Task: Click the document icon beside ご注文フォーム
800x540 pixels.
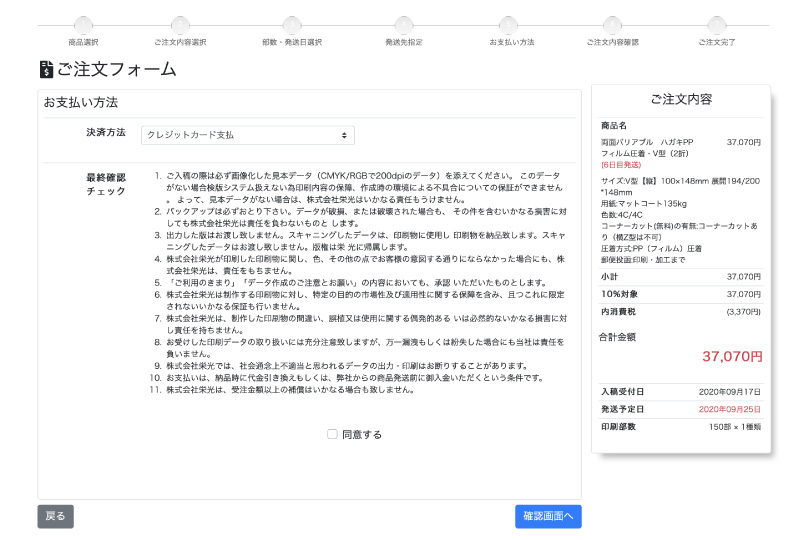Action: 46,69
